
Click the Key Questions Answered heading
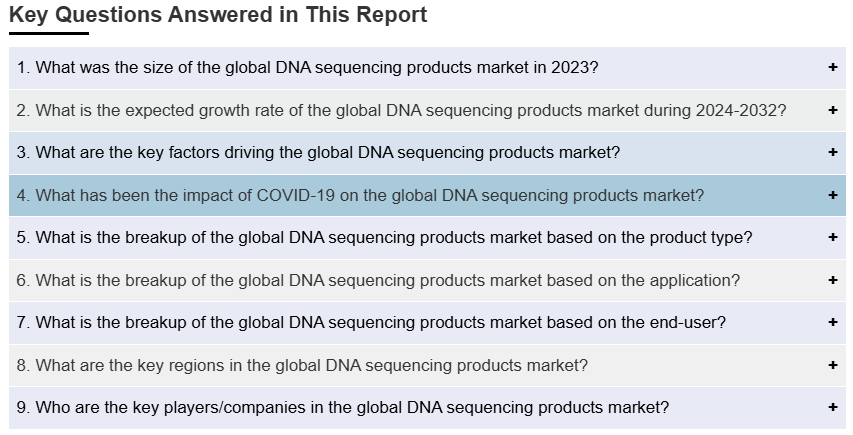click(x=218, y=15)
